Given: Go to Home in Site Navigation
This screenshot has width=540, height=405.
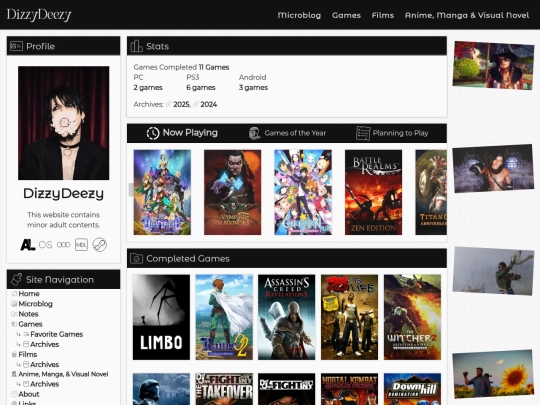Looking at the screenshot, I should [x=29, y=293].
